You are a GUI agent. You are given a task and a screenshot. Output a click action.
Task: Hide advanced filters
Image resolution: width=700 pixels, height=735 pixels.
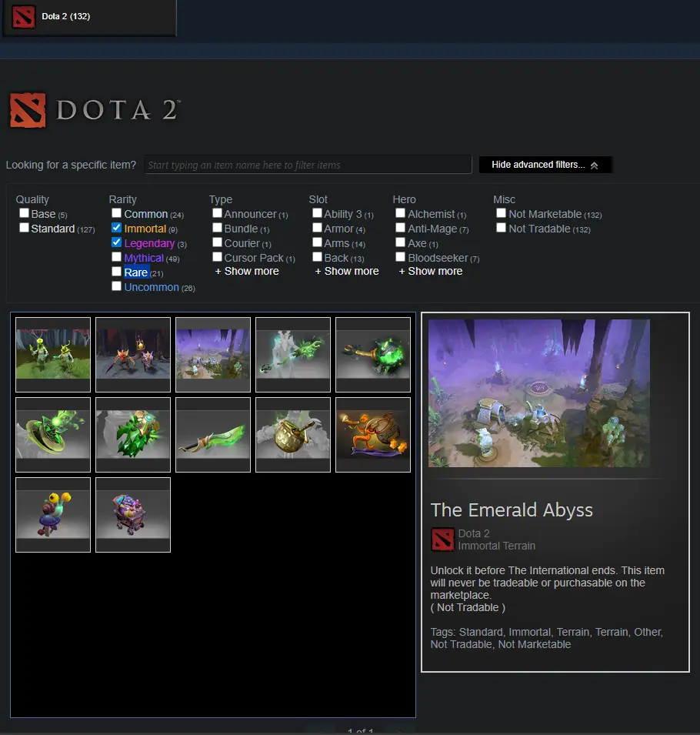click(545, 165)
